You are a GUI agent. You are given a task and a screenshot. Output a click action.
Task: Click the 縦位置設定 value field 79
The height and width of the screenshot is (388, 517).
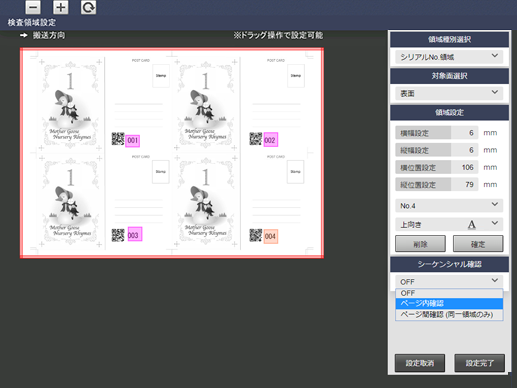pos(465,184)
